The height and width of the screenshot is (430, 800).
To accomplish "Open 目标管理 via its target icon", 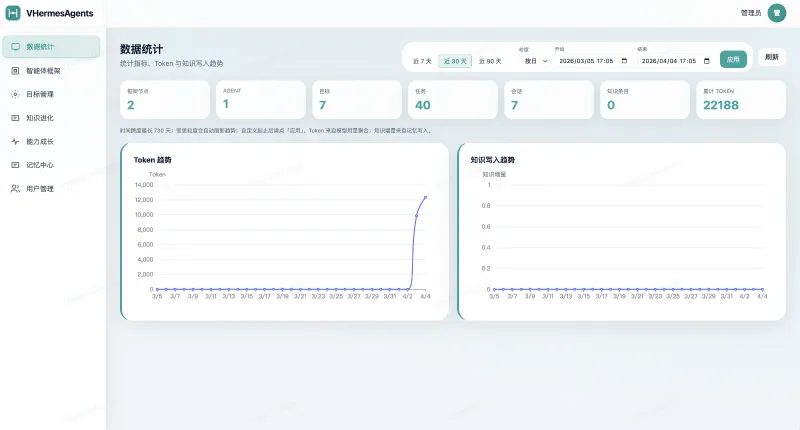I will (x=15, y=94).
